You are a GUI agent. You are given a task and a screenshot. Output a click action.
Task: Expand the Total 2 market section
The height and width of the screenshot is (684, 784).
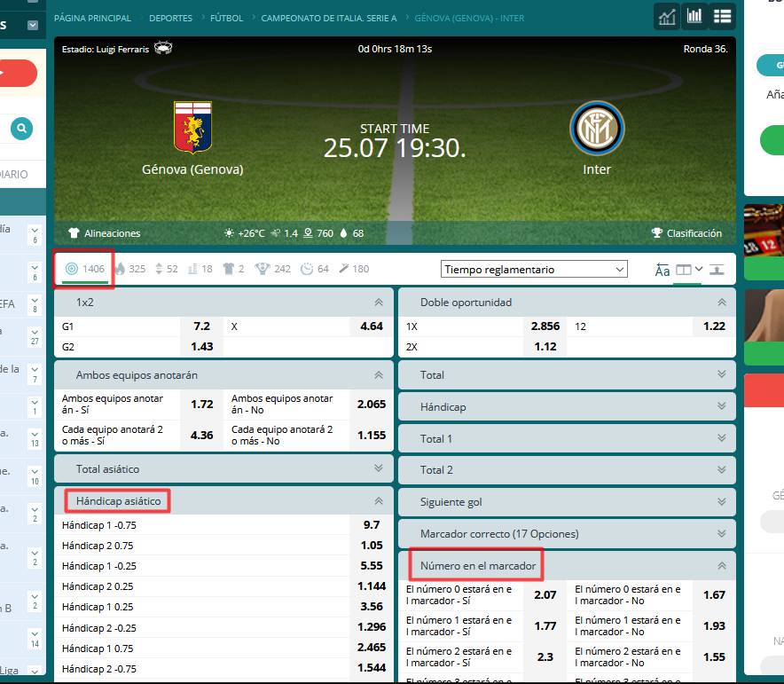(567, 469)
